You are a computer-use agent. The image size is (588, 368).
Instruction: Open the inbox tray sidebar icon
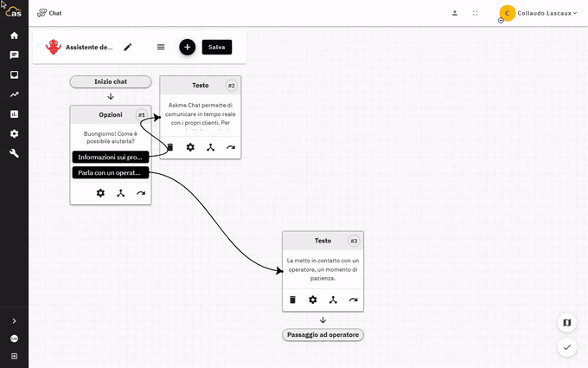coord(14,74)
